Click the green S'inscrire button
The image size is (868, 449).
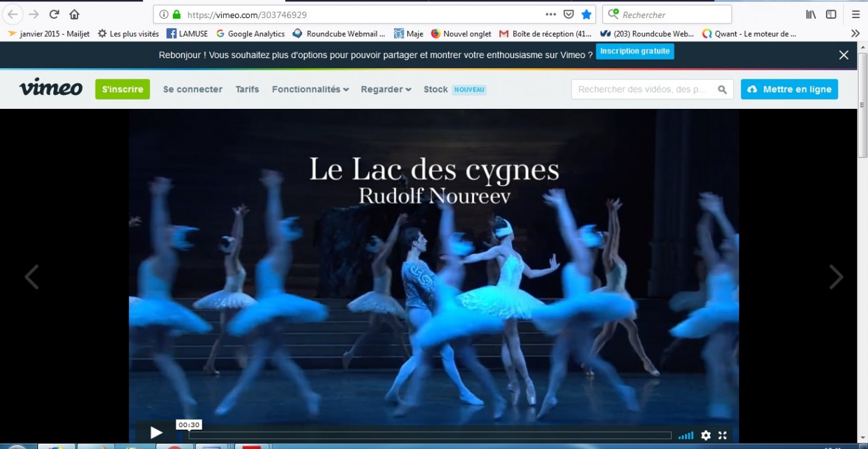tap(123, 89)
